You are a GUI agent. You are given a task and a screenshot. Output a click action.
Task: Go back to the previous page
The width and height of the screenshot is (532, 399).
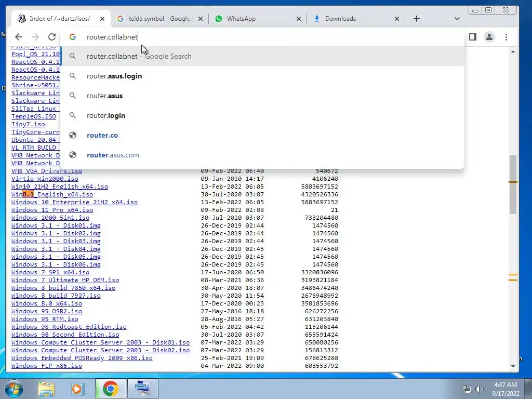[19, 37]
